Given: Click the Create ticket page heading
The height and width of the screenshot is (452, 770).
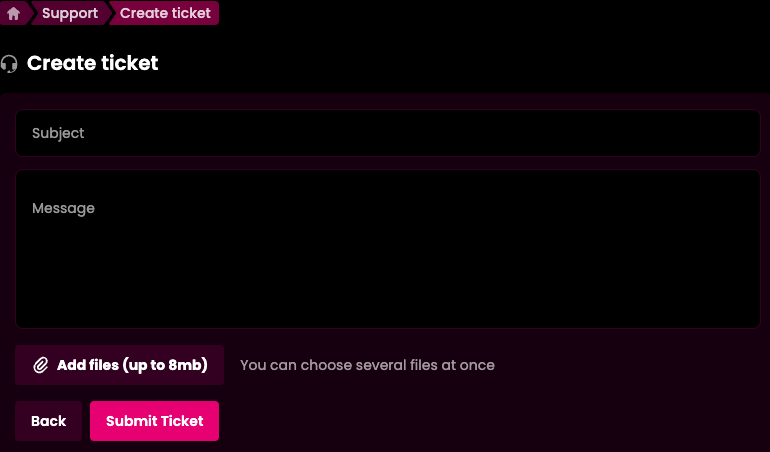Looking at the screenshot, I should (x=92, y=63).
